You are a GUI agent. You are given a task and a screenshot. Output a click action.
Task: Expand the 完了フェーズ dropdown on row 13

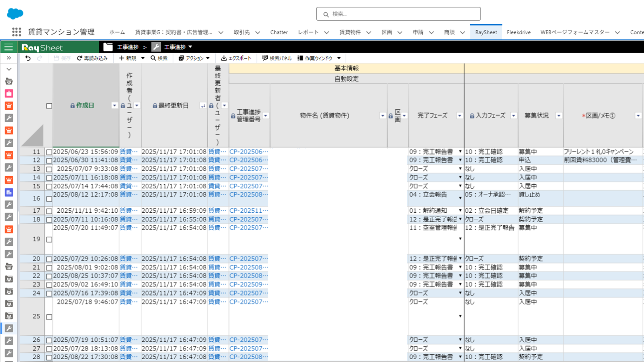point(460,169)
